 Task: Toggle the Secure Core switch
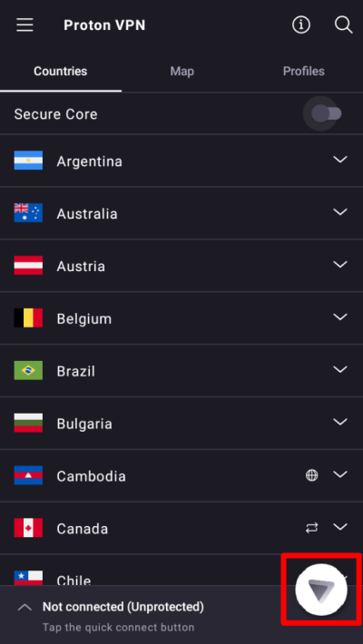tap(327, 113)
